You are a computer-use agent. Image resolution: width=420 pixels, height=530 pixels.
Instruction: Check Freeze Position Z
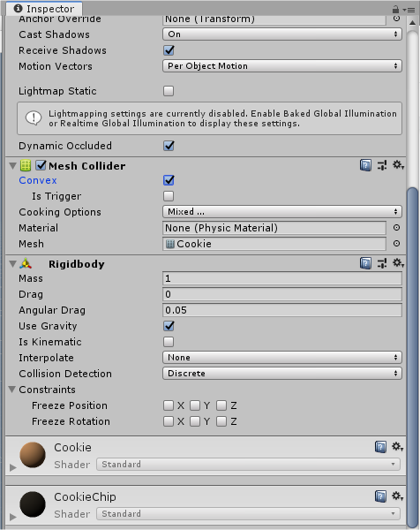[x=221, y=405]
